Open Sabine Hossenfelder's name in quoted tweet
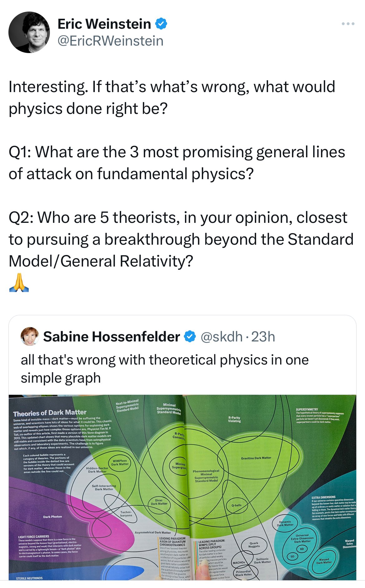The width and height of the screenshot is (365, 588). [111, 337]
